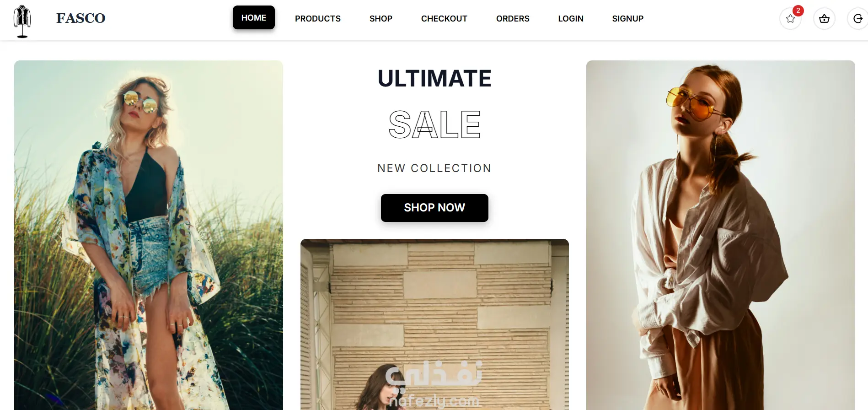Open the CHECKOUT page
Viewport: 868px width, 410px height.
[444, 19]
